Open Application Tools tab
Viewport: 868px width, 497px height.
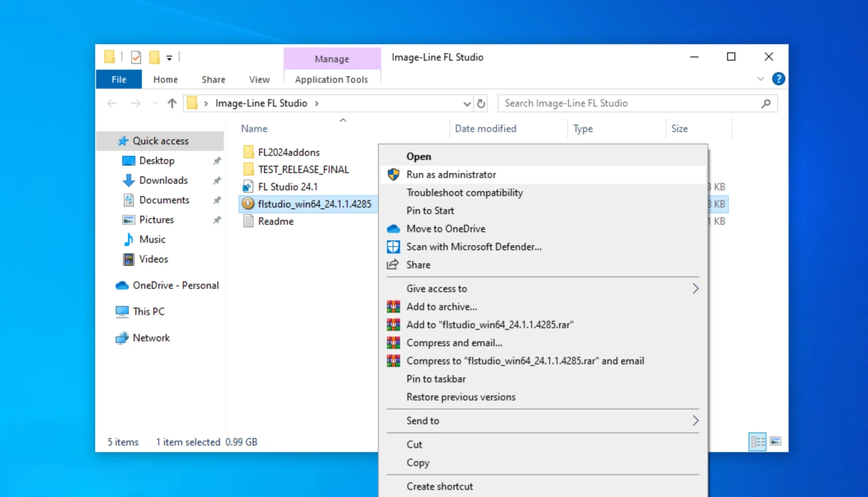pos(332,79)
